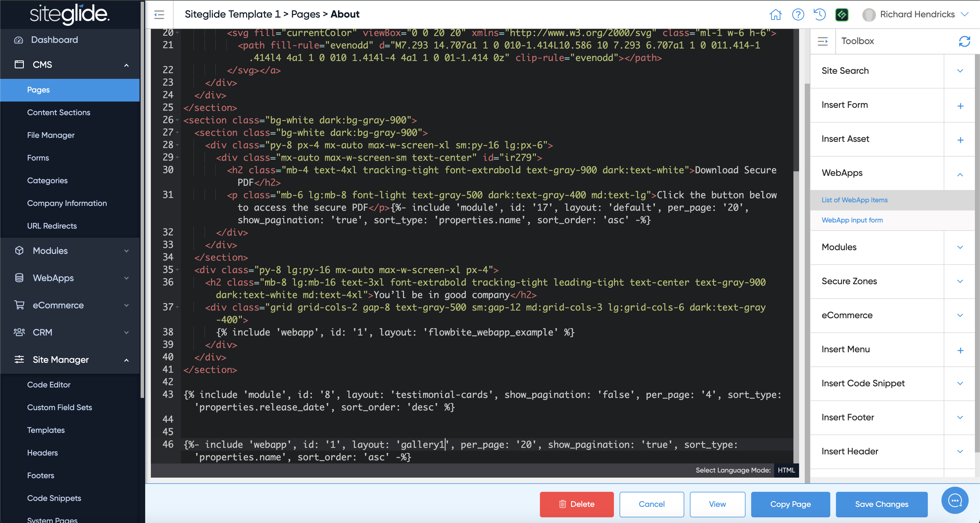Click the green Siteglide badge icon

842,14
